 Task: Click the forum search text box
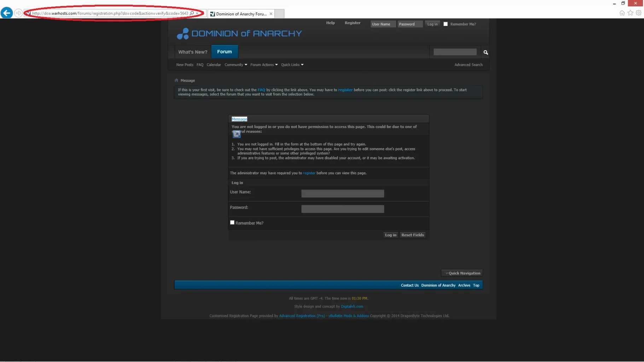[x=455, y=52]
